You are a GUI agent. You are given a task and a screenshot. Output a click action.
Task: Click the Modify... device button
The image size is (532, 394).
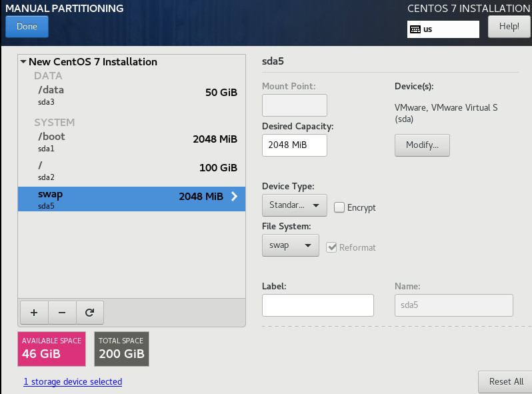pyautogui.click(x=422, y=145)
